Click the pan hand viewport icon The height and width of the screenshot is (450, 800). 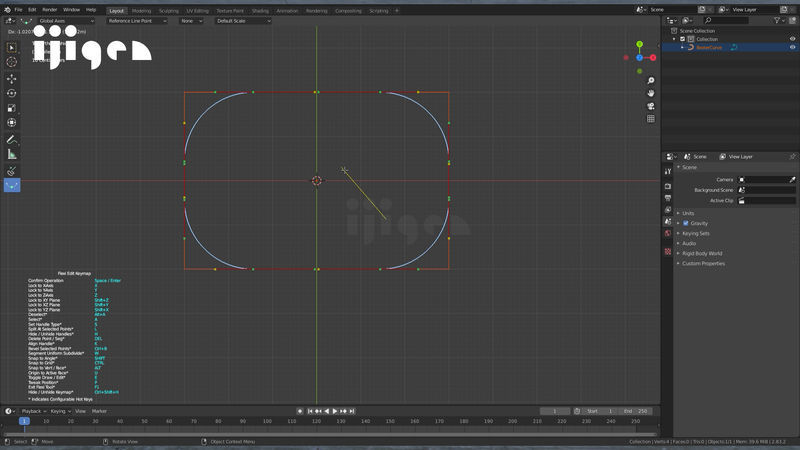[651, 93]
